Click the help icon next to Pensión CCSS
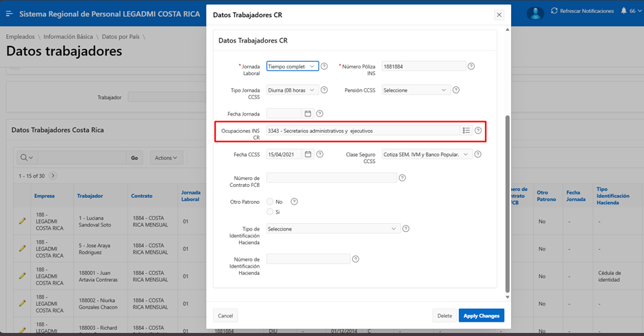 [x=456, y=90]
